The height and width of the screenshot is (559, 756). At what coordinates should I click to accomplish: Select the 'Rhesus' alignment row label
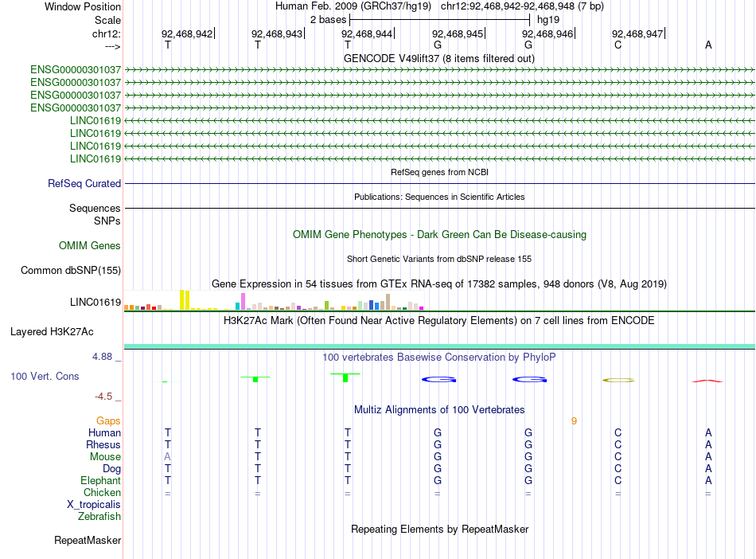(x=103, y=444)
